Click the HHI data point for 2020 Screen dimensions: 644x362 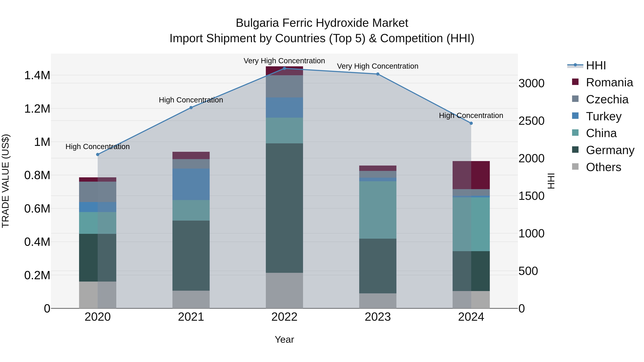(98, 154)
